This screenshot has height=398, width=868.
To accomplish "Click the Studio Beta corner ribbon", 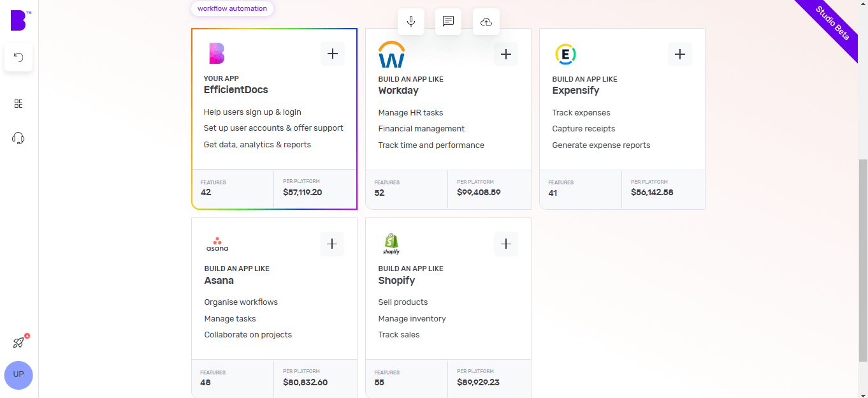I will pyautogui.click(x=832, y=23).
